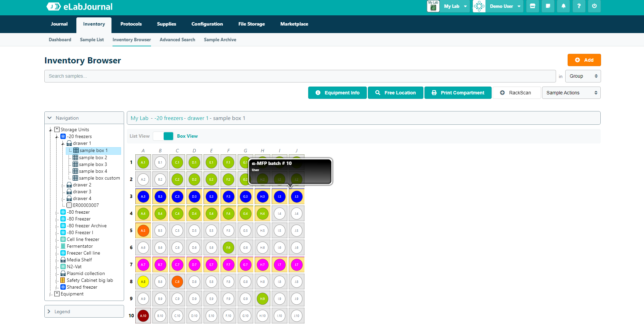Click the snowflake icon beside -20 freezers
Screen dimensions: 644x335
coord(63,136)
